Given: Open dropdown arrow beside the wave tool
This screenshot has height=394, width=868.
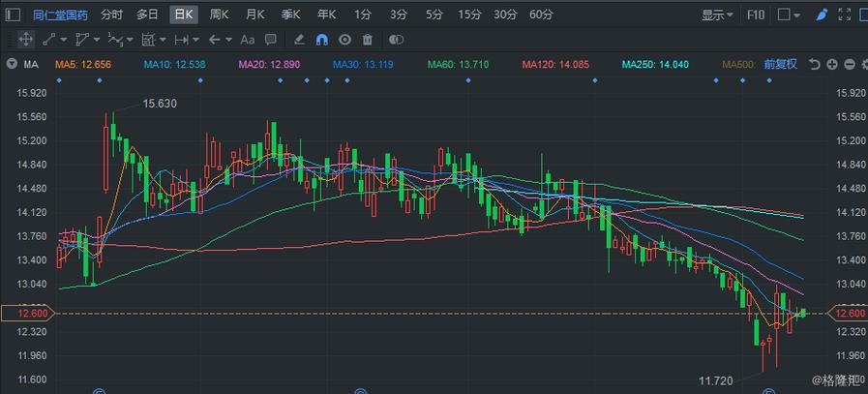Looking at the screenshot, I should (x=130, y=40).
